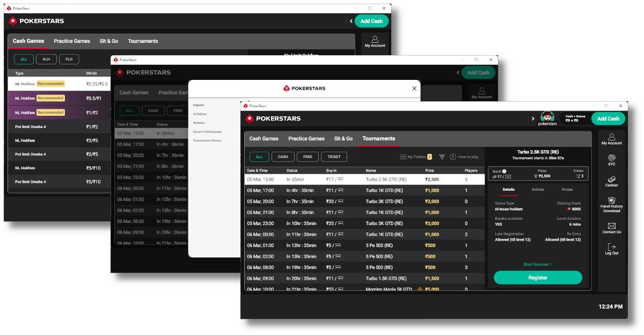Open the tournament filter icon

(x=442, y=157)
